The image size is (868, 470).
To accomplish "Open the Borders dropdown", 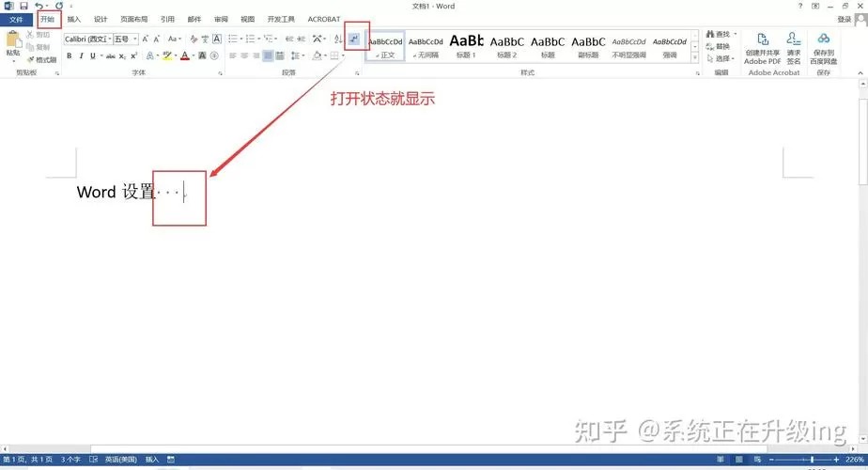I will (x=343, y=55).
